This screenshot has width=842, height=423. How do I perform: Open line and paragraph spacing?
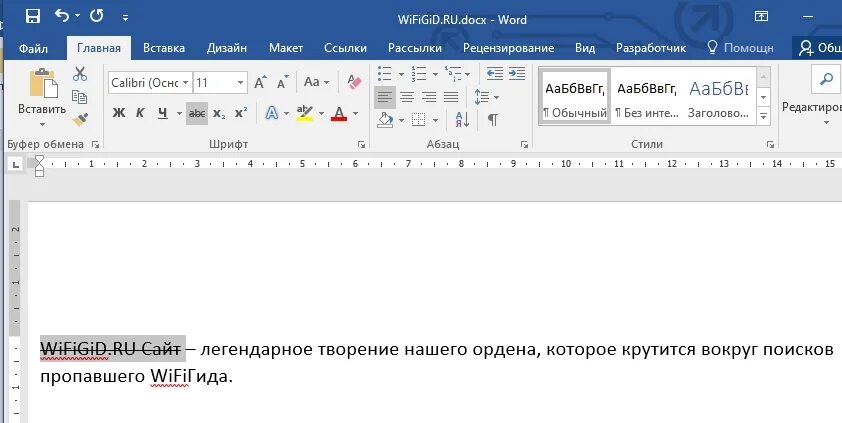[482, 97]
